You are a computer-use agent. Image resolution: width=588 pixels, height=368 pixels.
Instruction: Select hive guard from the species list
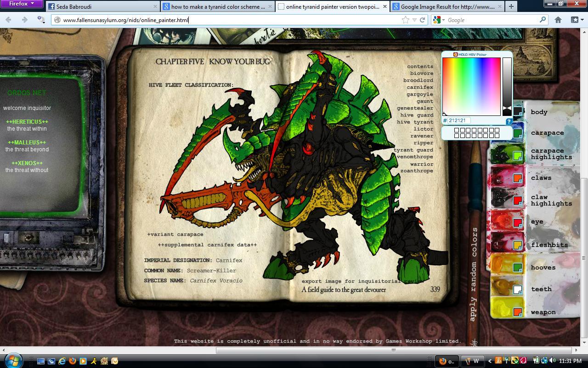417,115
